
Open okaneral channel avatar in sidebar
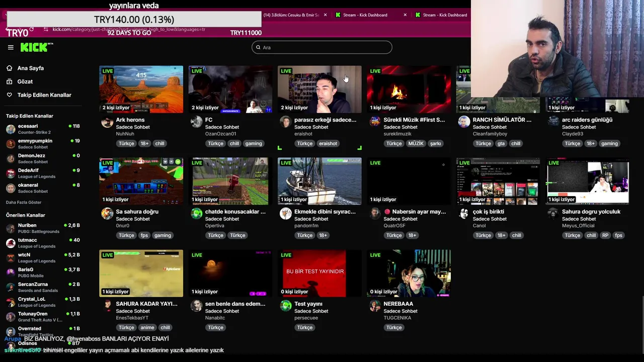(x=11, y=188)
